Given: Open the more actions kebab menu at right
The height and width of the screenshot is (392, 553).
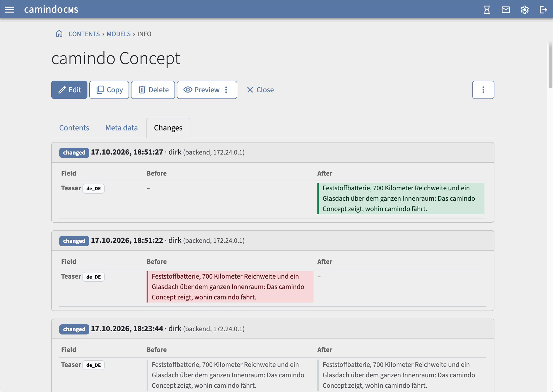Looking at the screenshot, I should pos(483,90).
